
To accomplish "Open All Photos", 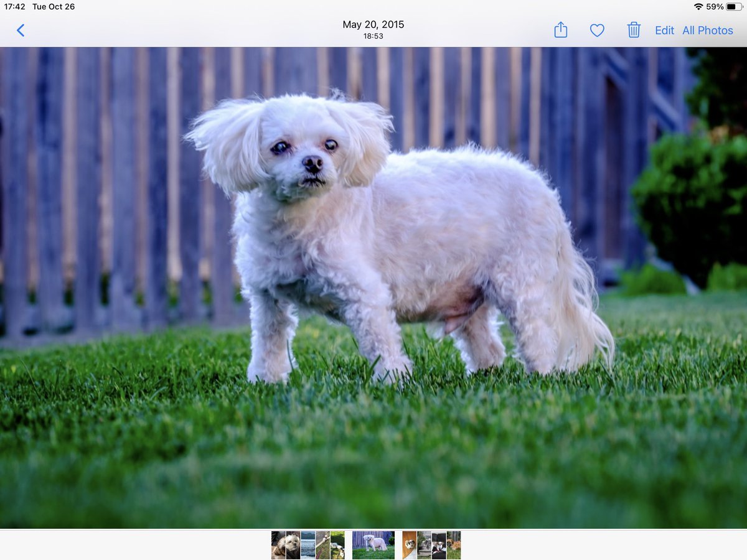I will pos(708,30).
